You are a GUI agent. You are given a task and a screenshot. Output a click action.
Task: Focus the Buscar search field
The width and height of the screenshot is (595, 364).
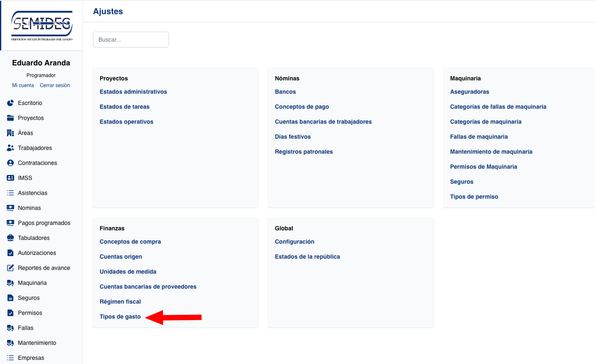[x=131, y=40]
